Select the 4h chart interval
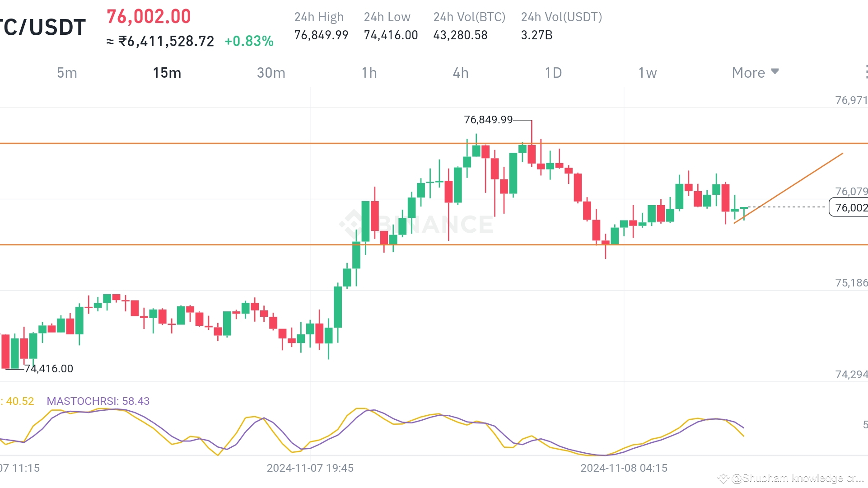 tap(461, 73)
